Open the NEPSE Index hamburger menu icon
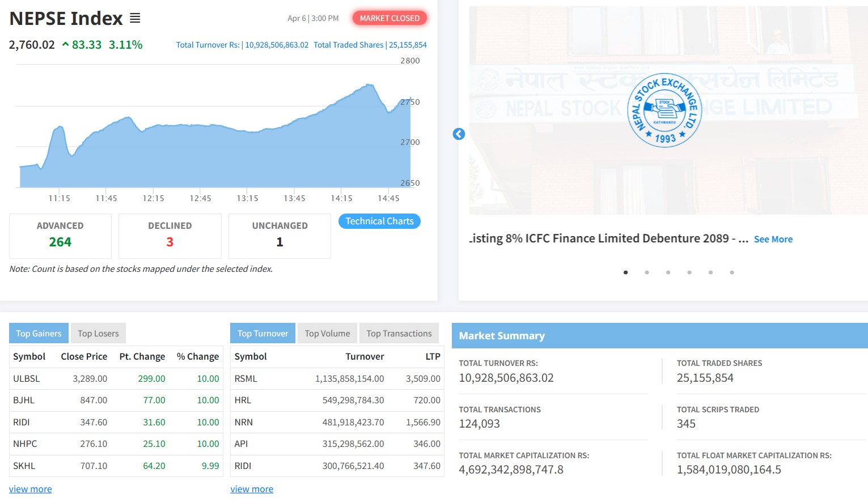Screen dimensions: 868x499 pyautogui.click(x=135, y=18)
